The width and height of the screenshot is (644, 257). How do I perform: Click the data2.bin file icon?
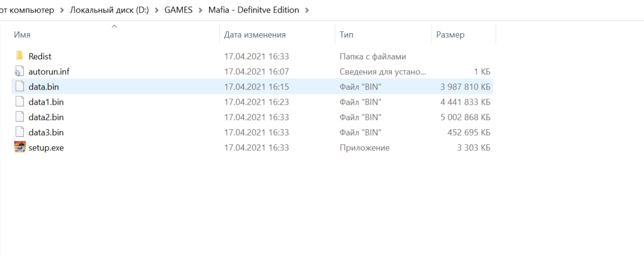point(20,117)
